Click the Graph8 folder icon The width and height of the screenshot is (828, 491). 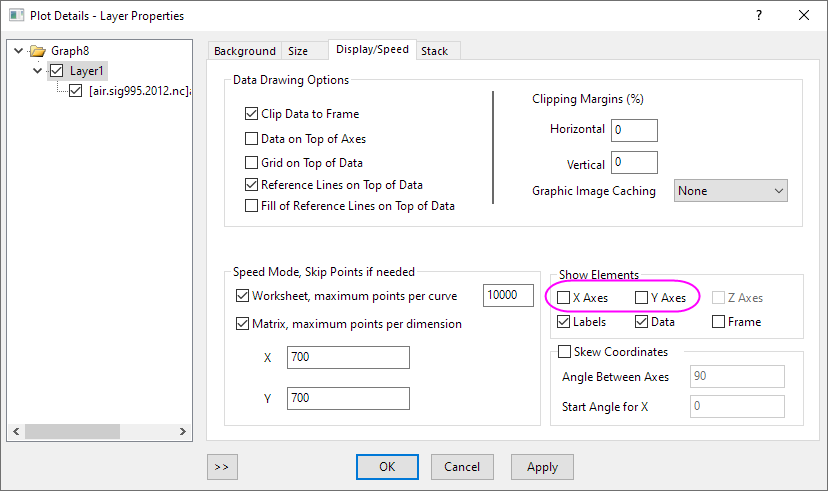(x=37, y=51)
